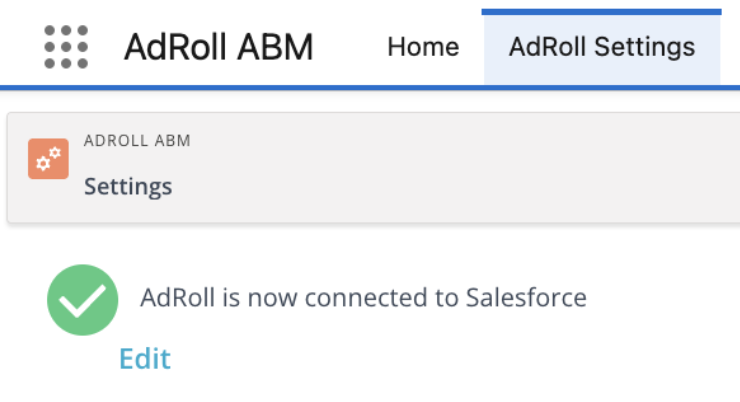Launch the nine-dot app menu
740x402 pixels.
pyautogui.click(x=66, y=46)
